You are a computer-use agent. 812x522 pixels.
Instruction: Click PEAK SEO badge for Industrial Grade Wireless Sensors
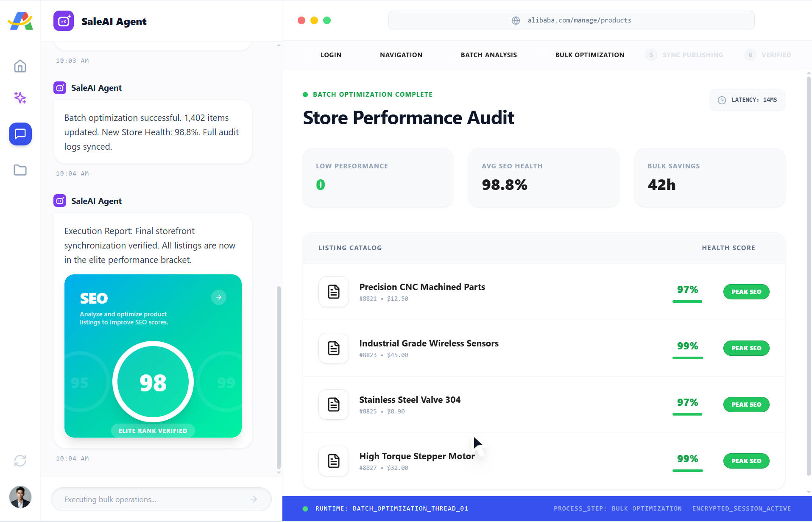pyautogui.click(x=746, y=348)
